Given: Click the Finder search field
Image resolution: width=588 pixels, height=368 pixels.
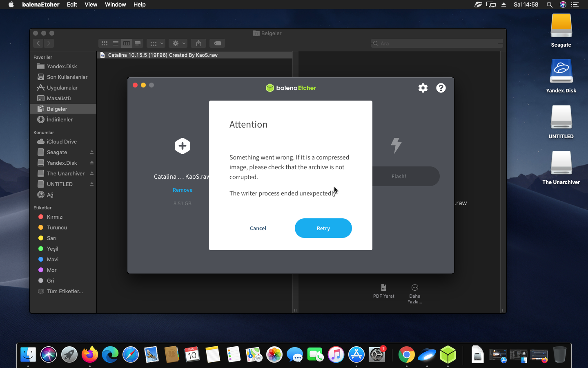Looking at the screenshot, I should click(437, 43).
